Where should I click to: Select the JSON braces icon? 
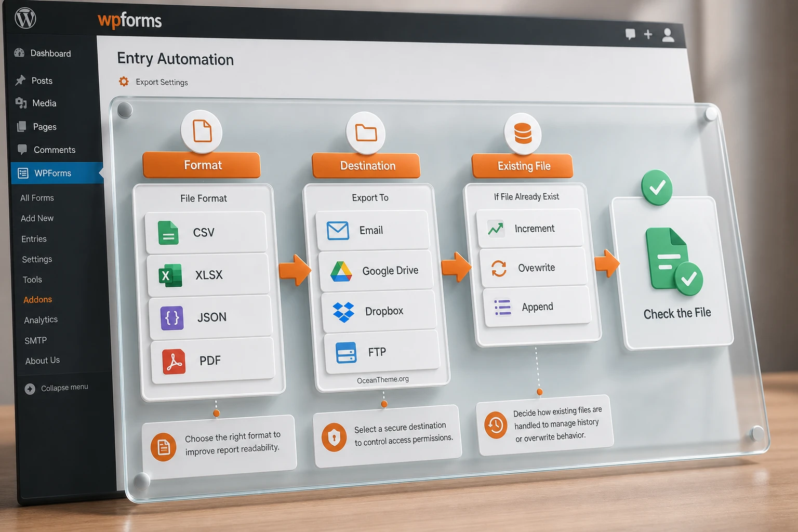172,318
